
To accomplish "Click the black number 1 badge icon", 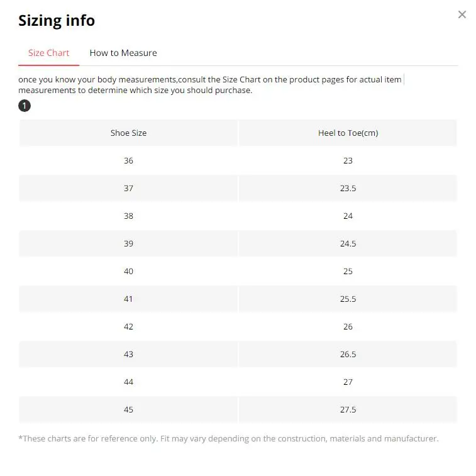I will tap(25, 106).
